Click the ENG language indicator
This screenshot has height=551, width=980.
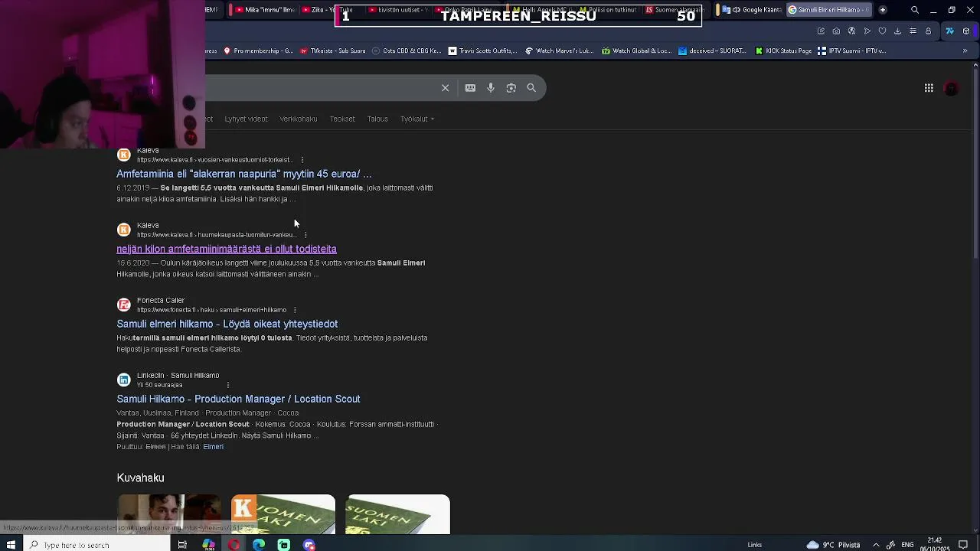tap(907, 545)
